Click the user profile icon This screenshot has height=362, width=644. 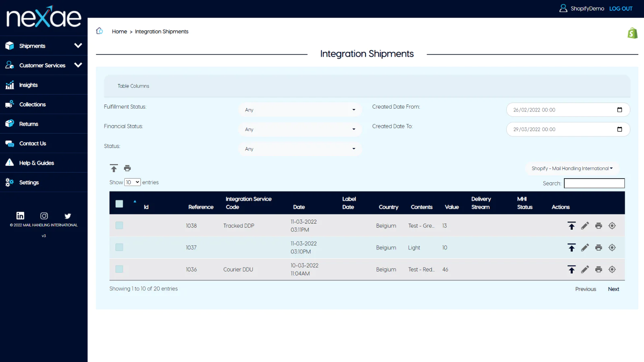[x=563, y=8]
